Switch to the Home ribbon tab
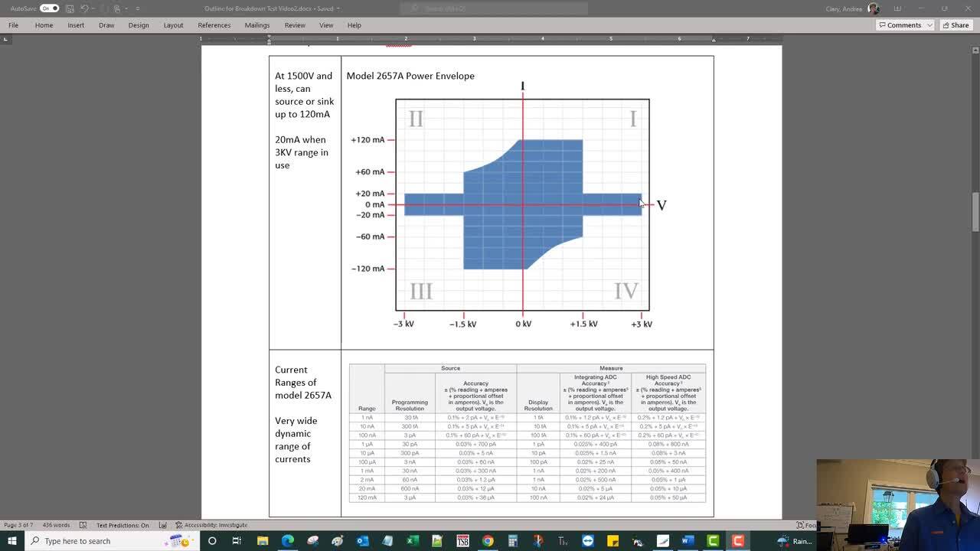 44,25
